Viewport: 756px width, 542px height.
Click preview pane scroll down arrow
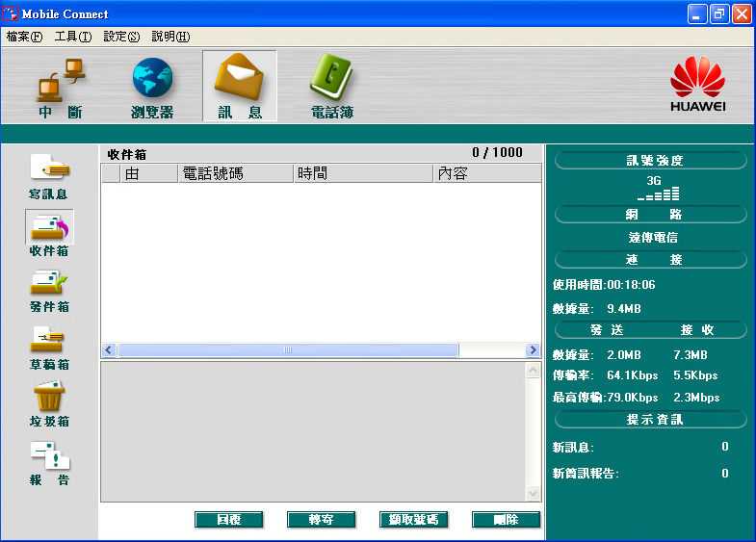(533, 493)
